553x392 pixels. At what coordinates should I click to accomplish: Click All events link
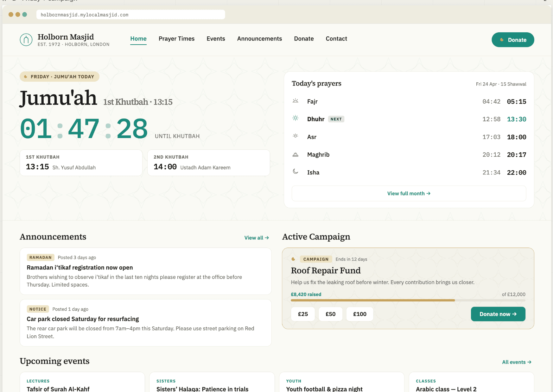517,362
